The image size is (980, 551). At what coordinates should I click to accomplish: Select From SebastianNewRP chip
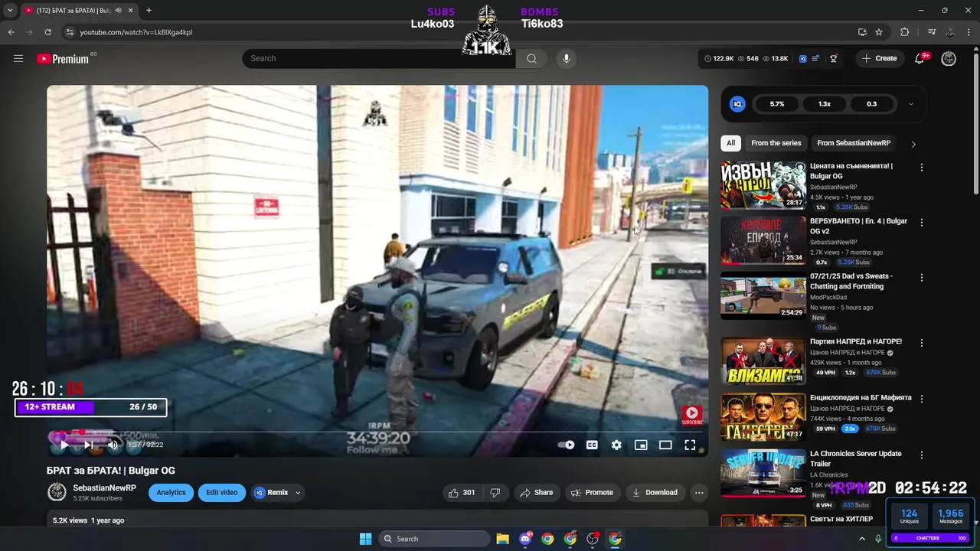[854, 143]
